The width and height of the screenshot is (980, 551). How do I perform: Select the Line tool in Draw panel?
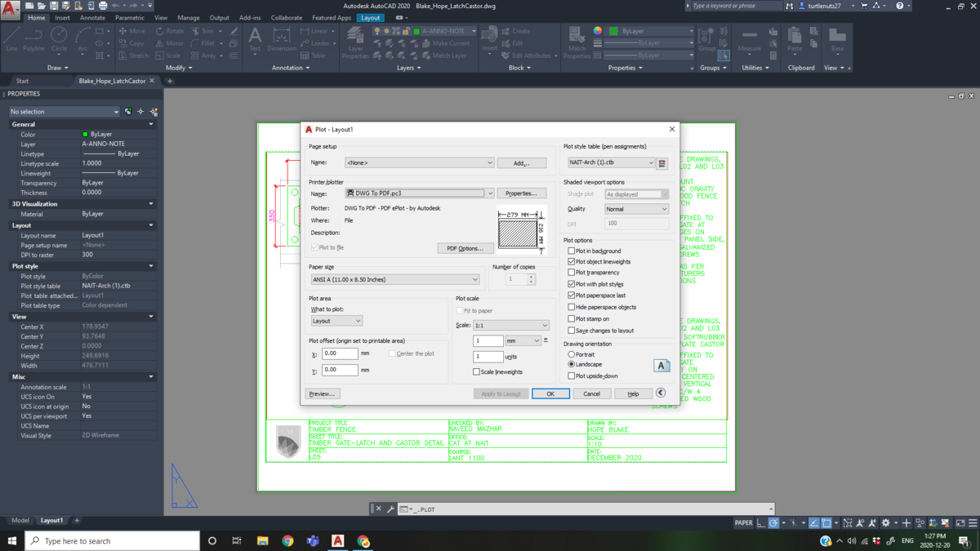tap(11, 38)
